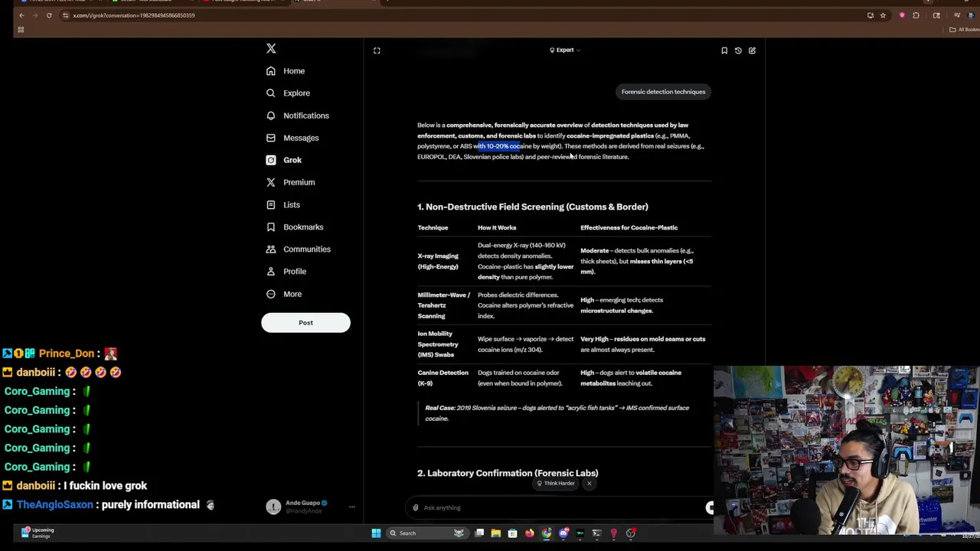Screen dimensions: 980x551
Task: Click 'Millimeter-Wave / Terahertz Scanning' cell
Action: 444,305
